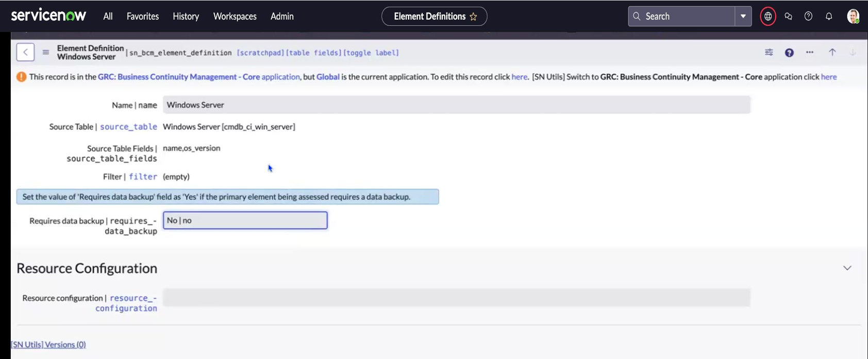Open the Requires data backup dropdown

point(245,220)
